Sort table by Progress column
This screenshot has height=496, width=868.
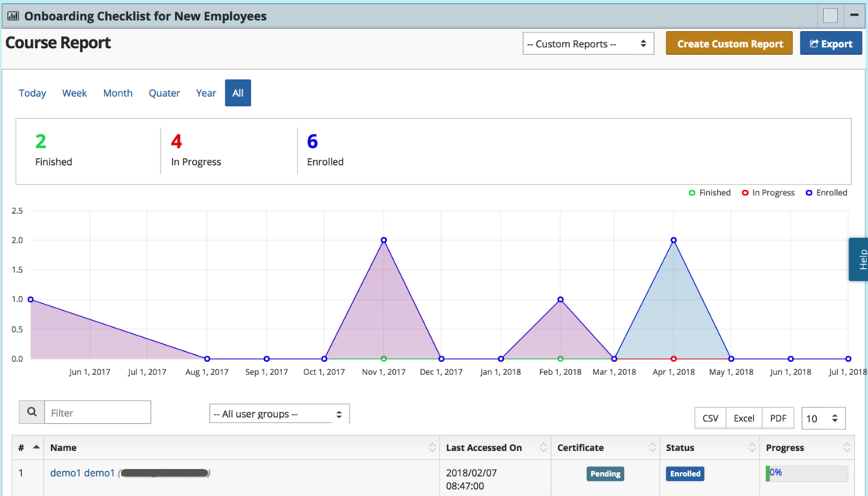(x=807, y=447)
